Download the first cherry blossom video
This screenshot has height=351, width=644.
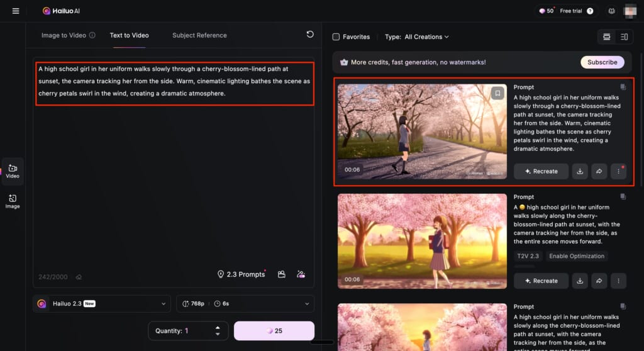580,171
